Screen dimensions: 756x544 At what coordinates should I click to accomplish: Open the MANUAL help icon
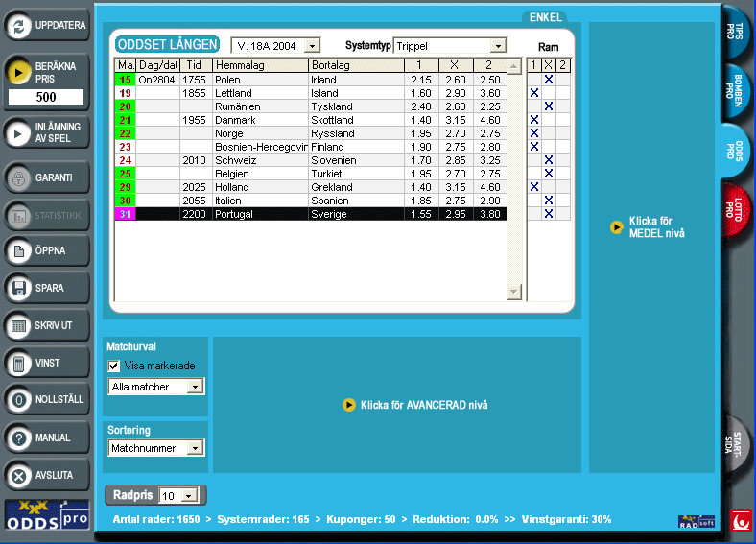tap(18, 438)
